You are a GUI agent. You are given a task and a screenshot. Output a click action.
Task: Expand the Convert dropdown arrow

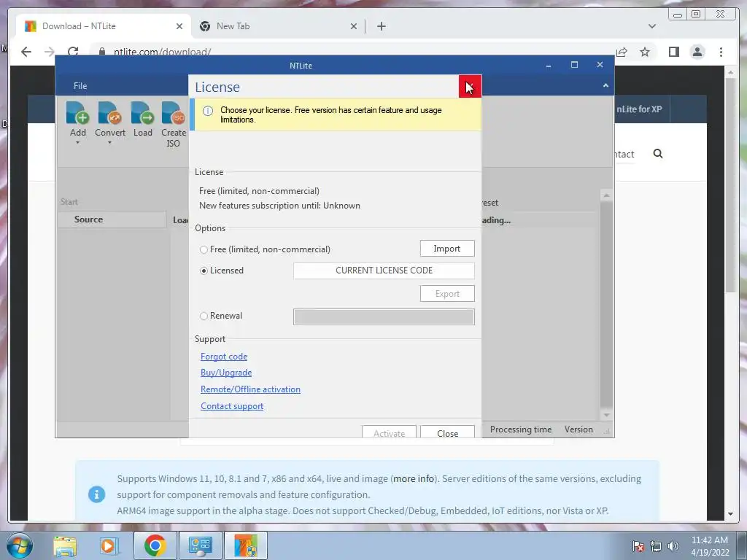pos(109,142)
